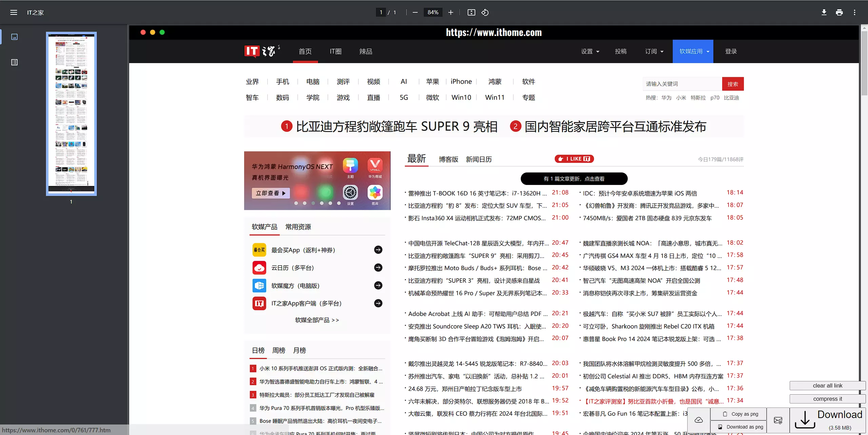This screenshot has height=435, width=868.
Task: Switch sidebar to thumbnails view
Action: coord(14,37)
